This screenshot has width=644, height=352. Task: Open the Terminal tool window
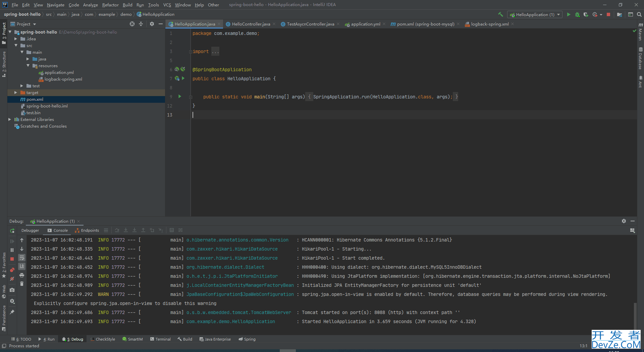click(x=160, y=339)
